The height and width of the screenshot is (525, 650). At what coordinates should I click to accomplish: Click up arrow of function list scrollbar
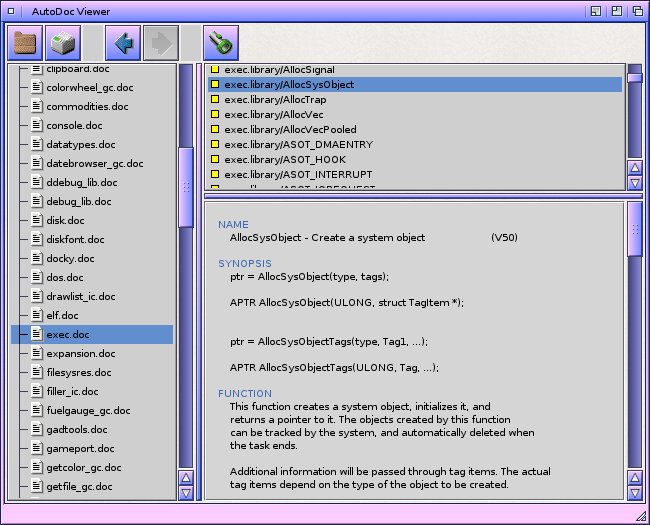click(635, 167)
